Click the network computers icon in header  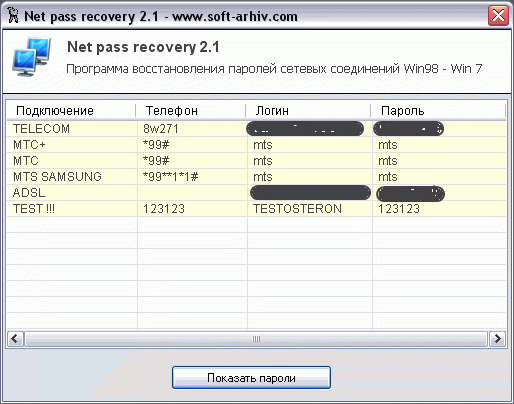(x=31, y=57)
